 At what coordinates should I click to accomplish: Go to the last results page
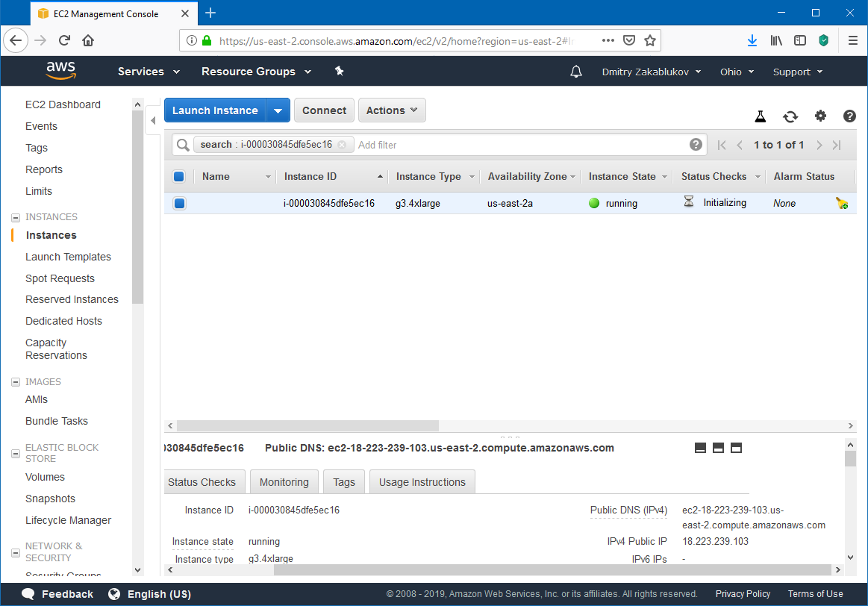(837, 145)
